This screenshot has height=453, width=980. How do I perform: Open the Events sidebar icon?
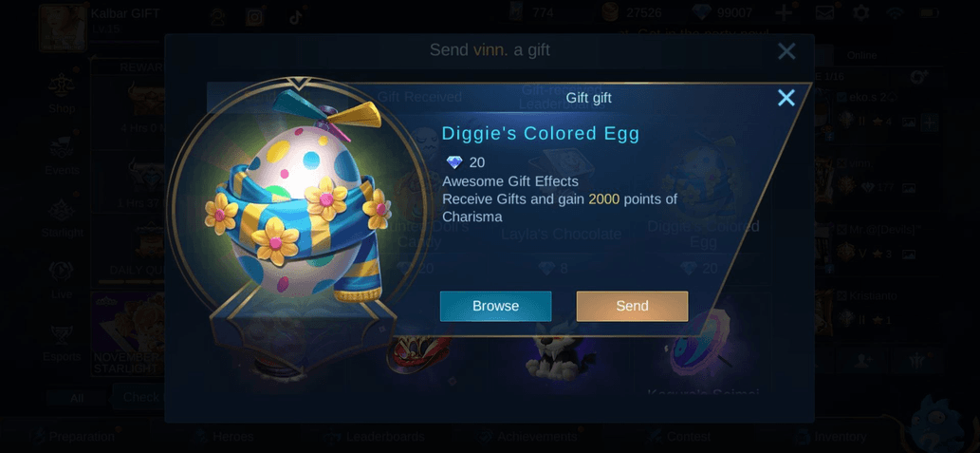[x=62, y=155]
